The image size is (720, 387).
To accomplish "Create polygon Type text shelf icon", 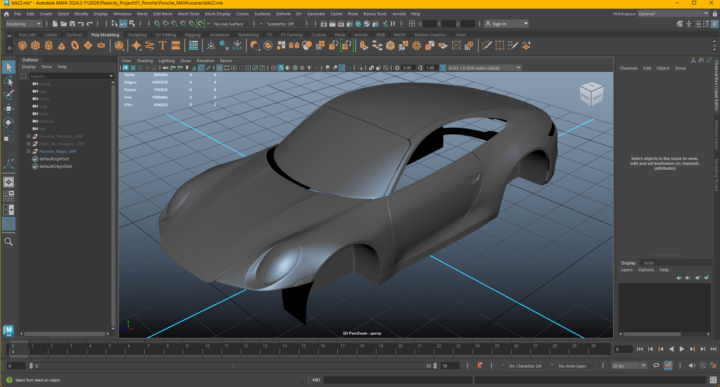I will (163, 45).
